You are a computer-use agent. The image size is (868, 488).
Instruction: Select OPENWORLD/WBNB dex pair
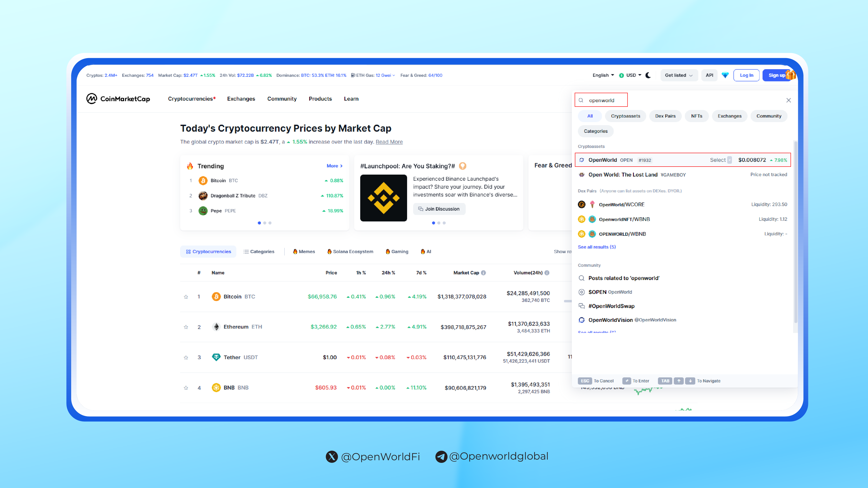tap(682, 234)
